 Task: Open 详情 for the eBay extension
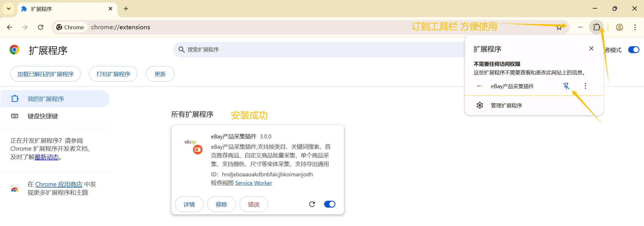189,204
